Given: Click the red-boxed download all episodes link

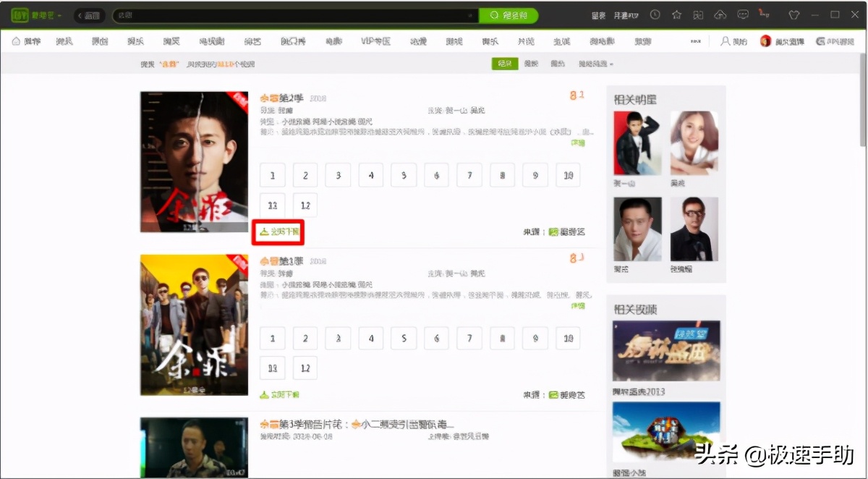Looking at the screenshot, I should (x=278, y=232).
